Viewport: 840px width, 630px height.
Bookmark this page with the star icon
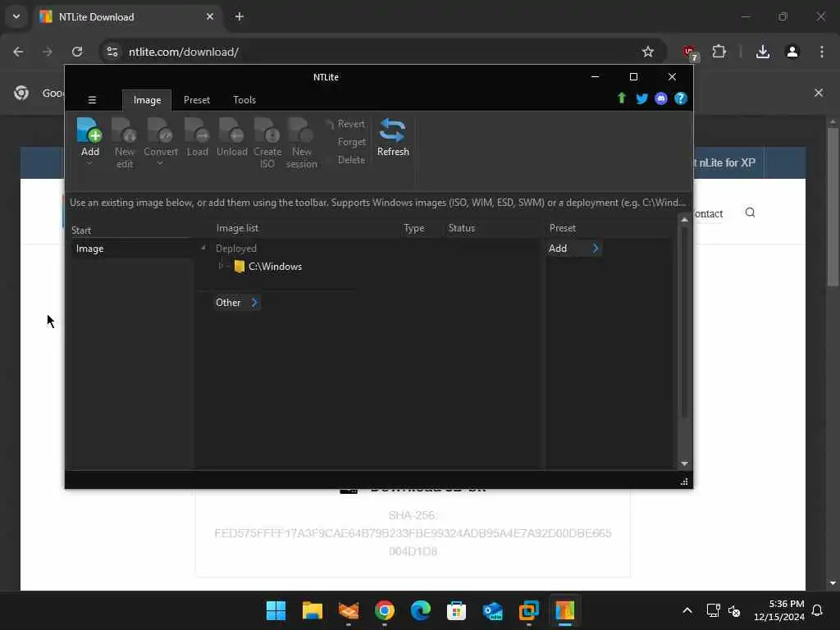(x=648, y=52)
